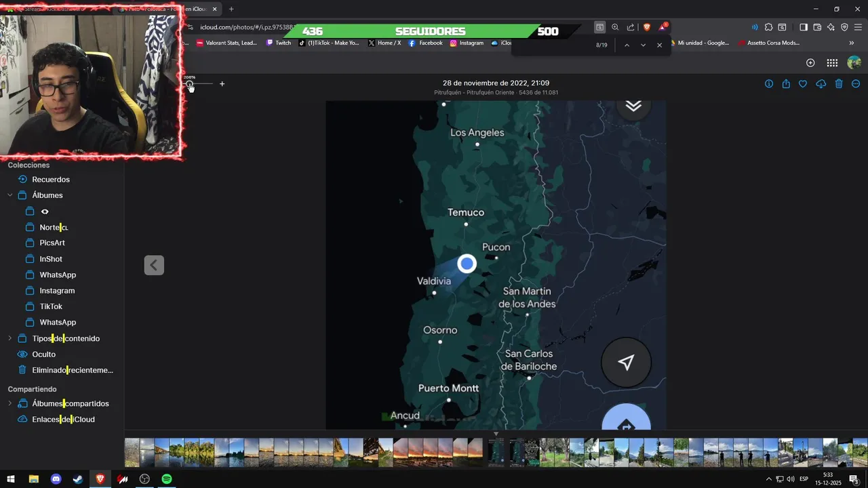
Task: Delete photo with trash icon
Action: click(x=839, y=83)
